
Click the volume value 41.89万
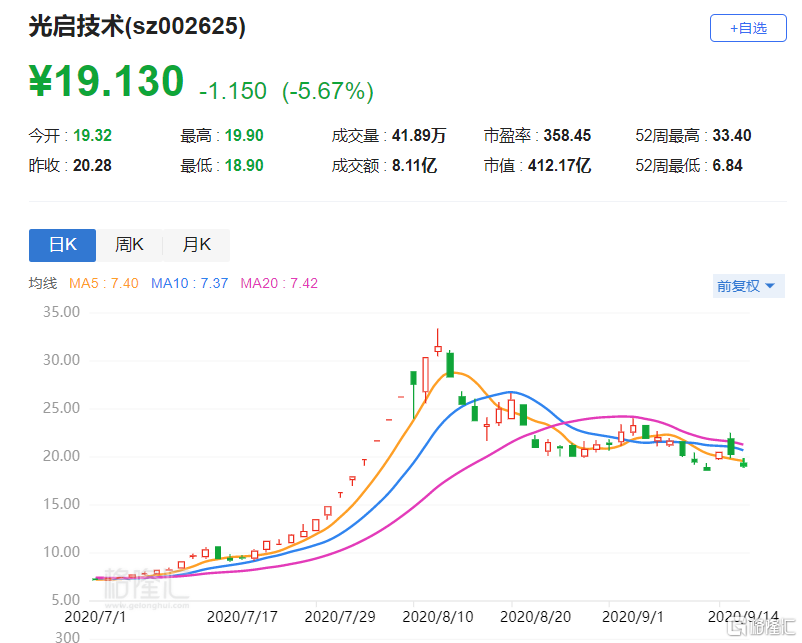pyautogui.click(x=419, y=136)
